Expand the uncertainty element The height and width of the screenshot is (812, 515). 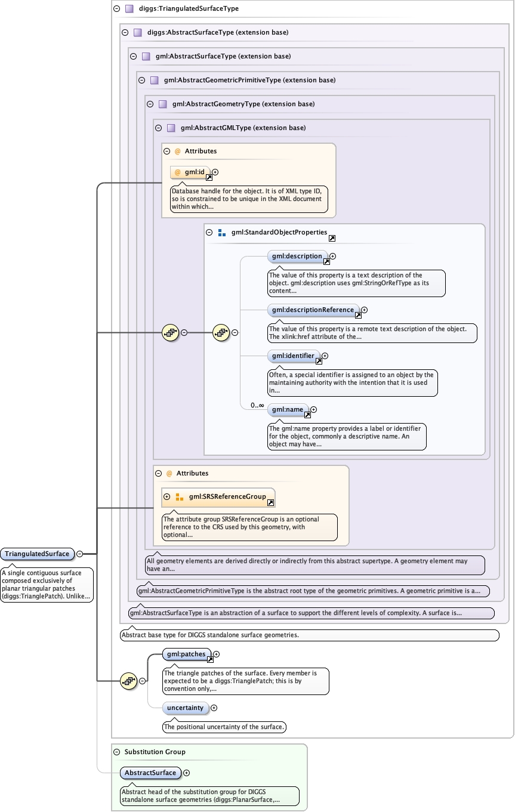click(214, 708)
